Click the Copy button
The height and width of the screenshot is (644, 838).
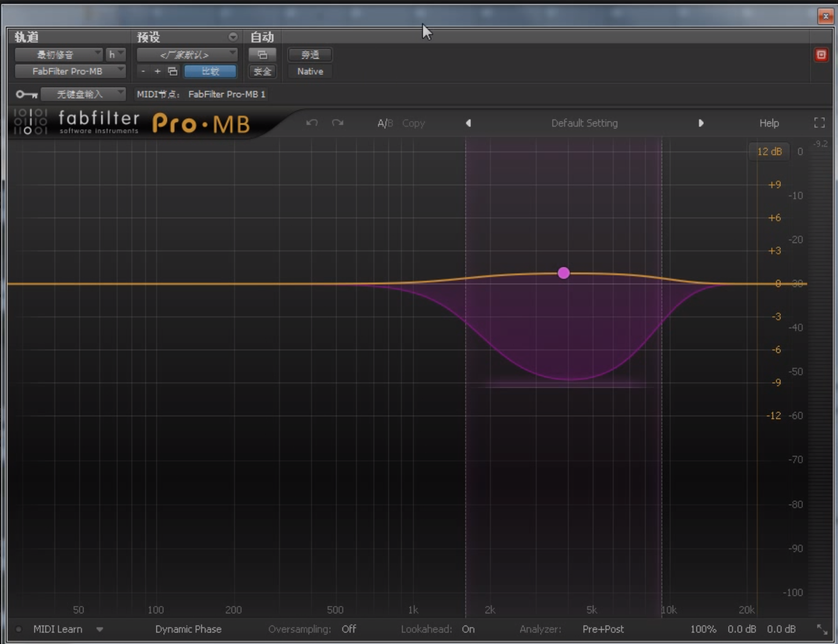[413, 123]
